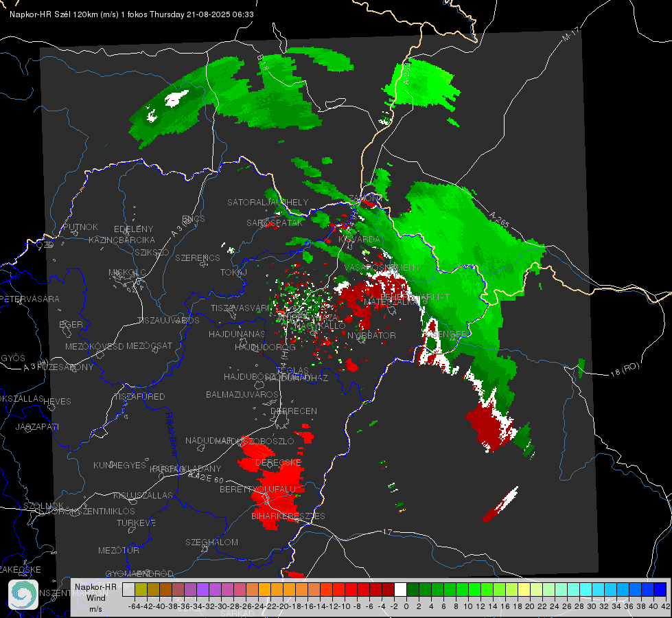This screenshot has height=618, width=672.
Task: Select the A42/E 60 road label
Action: coord(207,477)
